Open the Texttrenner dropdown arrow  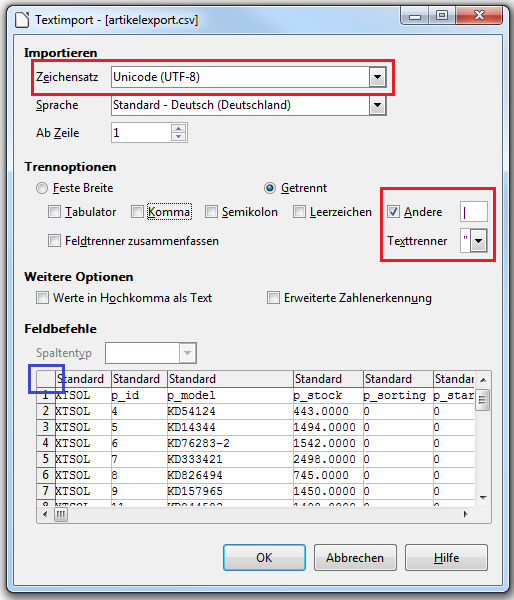coord(479,241)
